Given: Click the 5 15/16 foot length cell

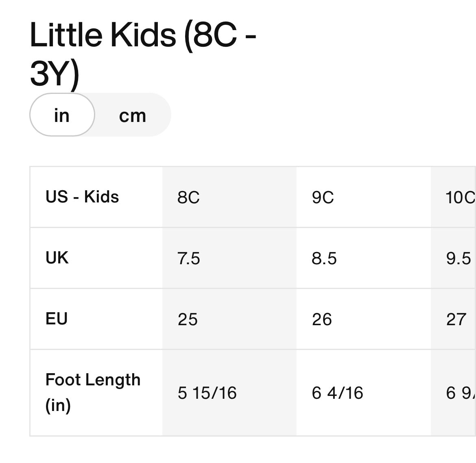Looking at the screenshot, I should pyautogui.click(x=207, y=393).
